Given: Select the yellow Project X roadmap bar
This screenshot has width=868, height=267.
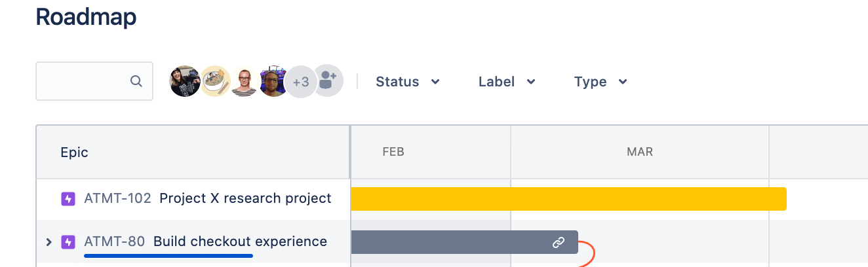Looking at the screenshot, I should (568, 199).
